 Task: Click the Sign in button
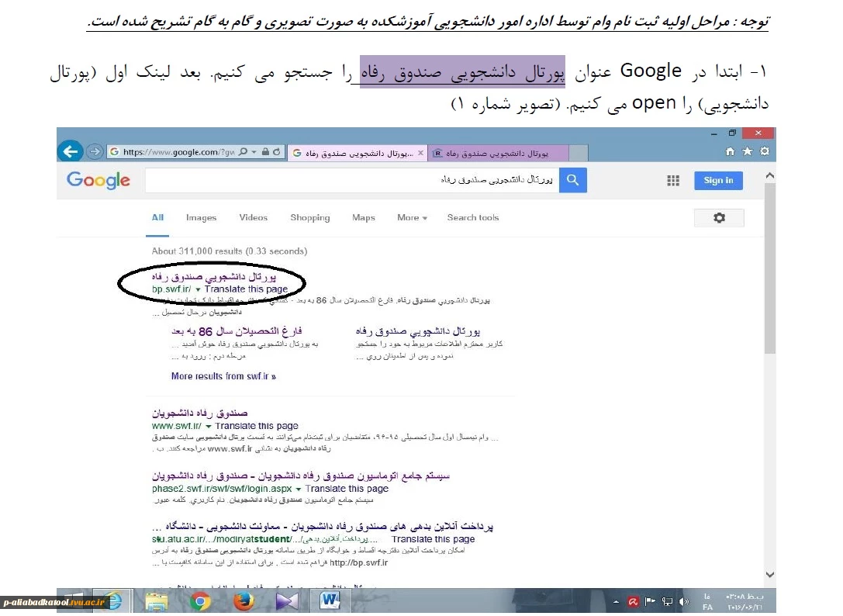718,180
